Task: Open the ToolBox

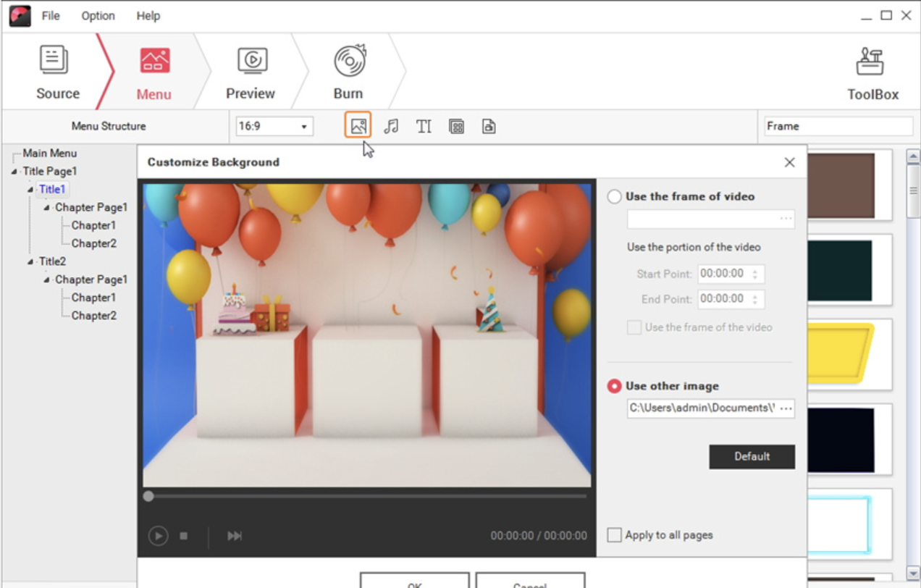Action: [x=872, y=74]
